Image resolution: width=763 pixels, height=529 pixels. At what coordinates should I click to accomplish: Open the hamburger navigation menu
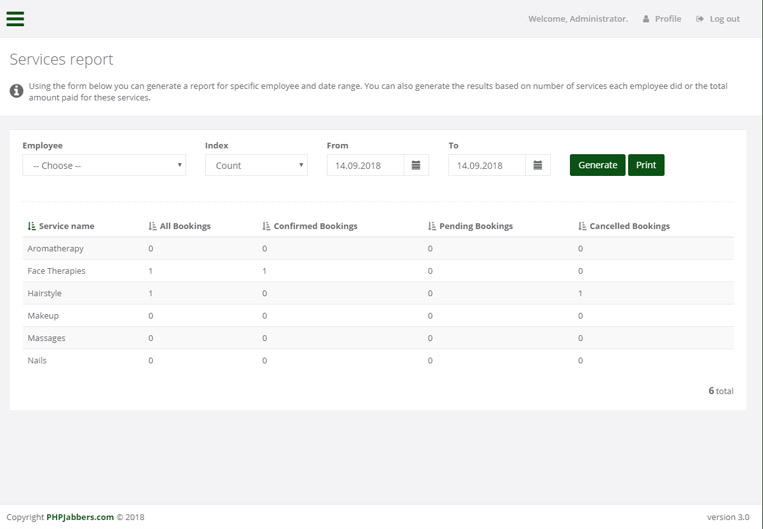15,18
